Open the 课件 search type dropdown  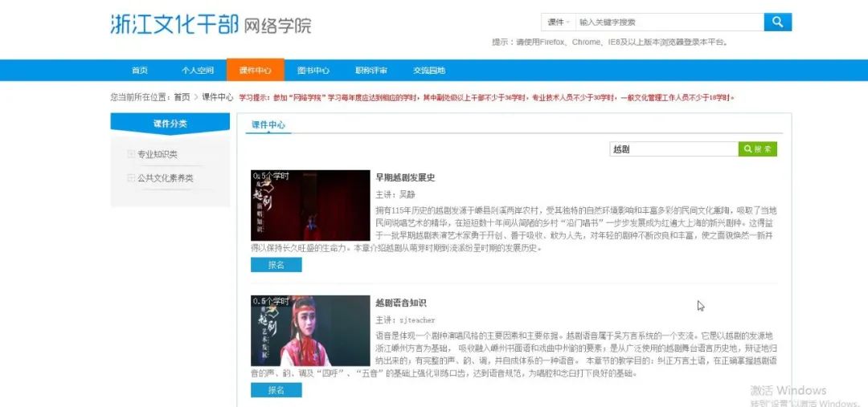point(558,22)
